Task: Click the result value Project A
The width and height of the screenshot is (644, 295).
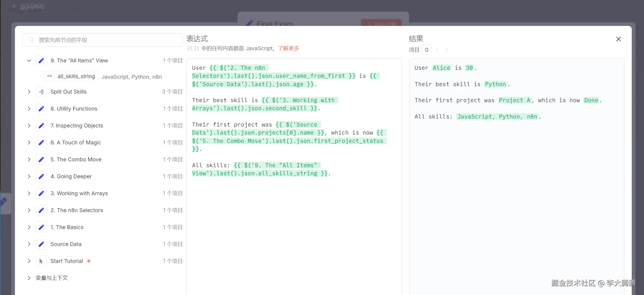Action: 515,100
